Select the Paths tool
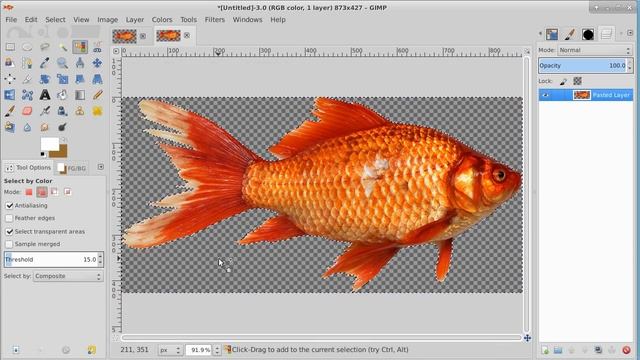The image size is (640, 360). (27, 63)
